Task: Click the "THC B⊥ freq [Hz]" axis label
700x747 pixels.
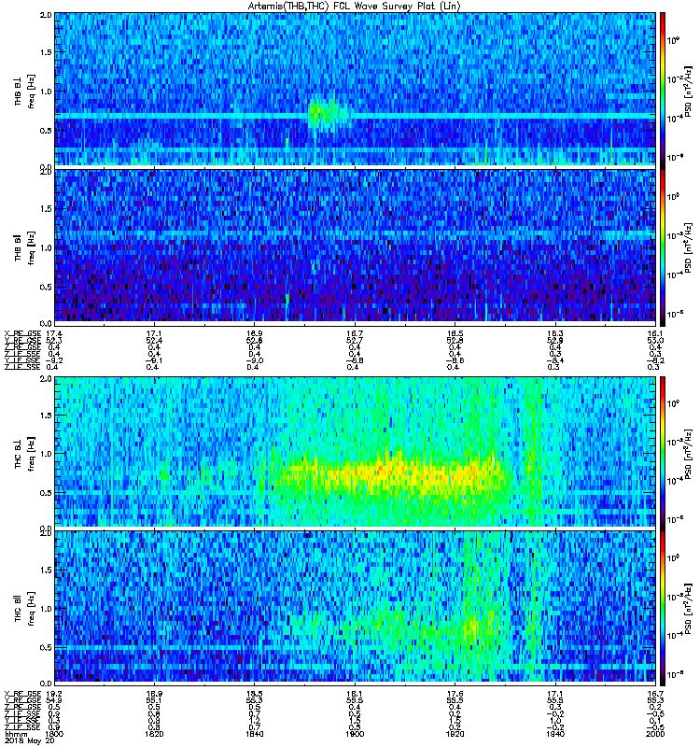Action: pyautogui.click(x=25, y=454)
